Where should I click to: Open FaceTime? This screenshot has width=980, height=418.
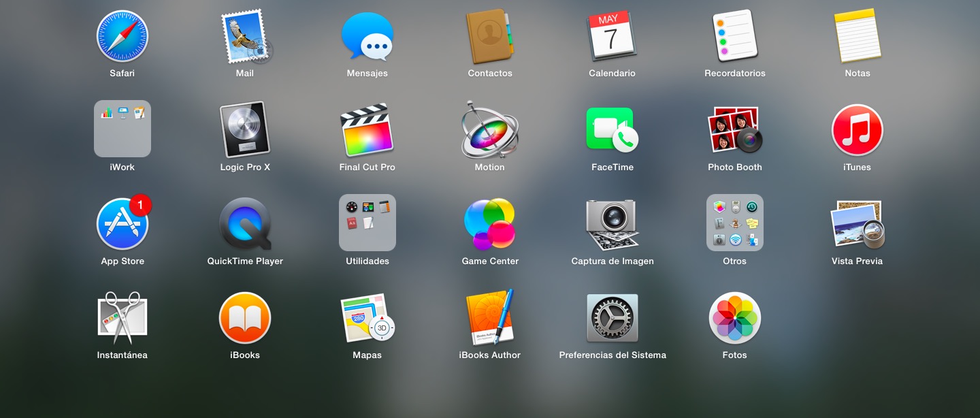612,129
